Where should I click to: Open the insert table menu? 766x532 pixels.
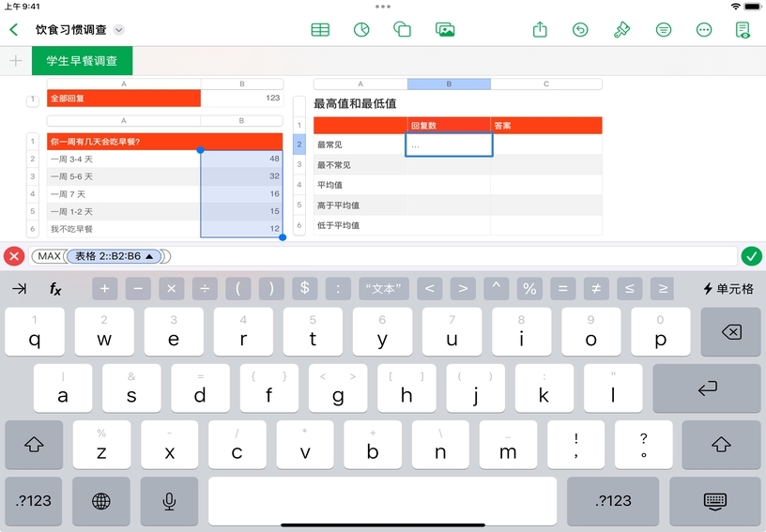click(320, 29)
